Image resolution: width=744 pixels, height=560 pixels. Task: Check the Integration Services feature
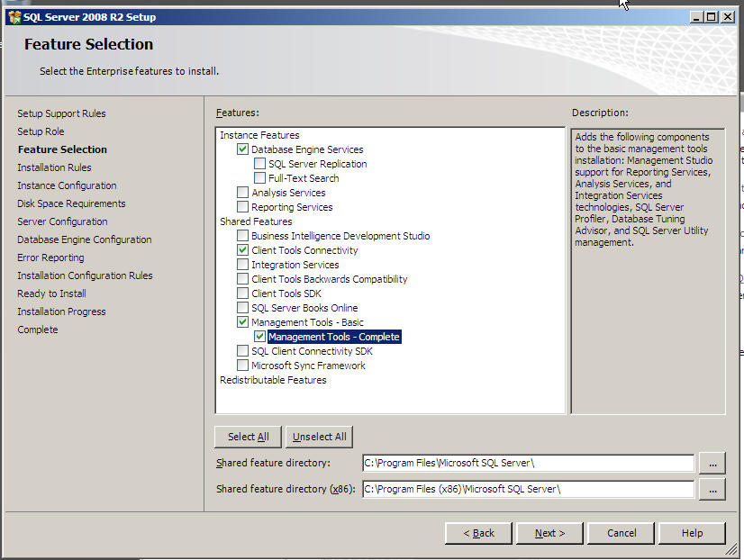pos(242,265)
